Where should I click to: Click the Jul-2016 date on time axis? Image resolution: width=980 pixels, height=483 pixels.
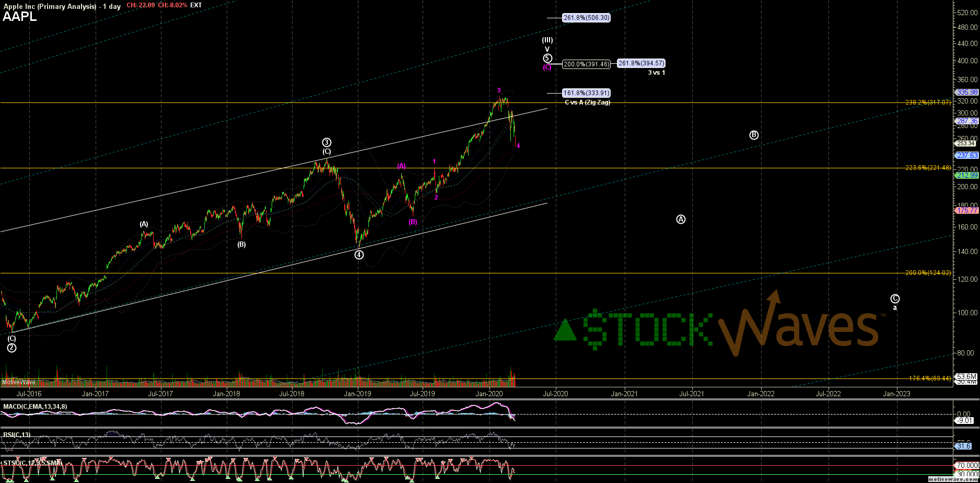click(x=29, y=394)
